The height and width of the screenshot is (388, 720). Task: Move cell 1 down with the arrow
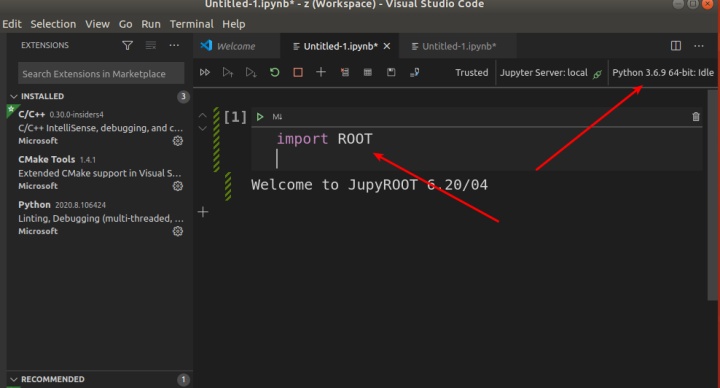(x=202, y=129)
